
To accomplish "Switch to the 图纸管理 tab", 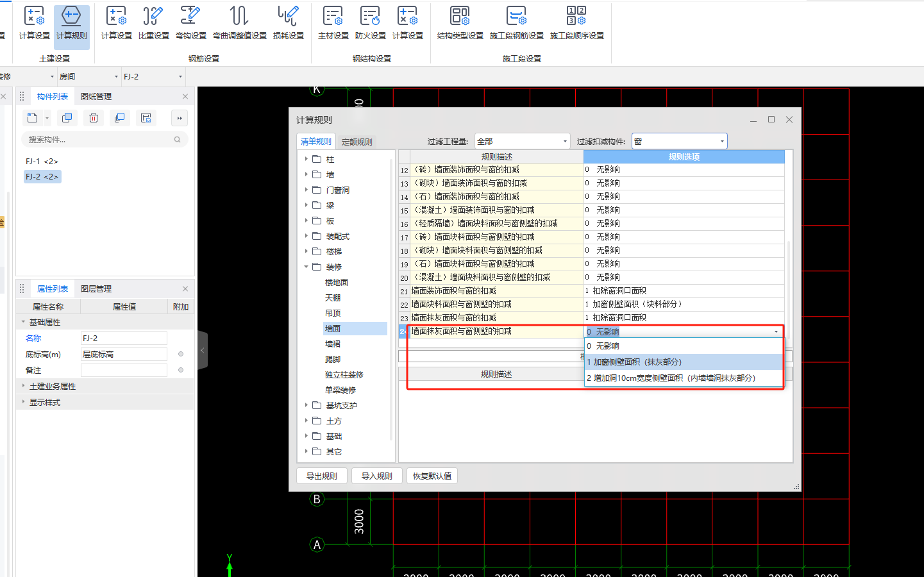I will [96, 96].
